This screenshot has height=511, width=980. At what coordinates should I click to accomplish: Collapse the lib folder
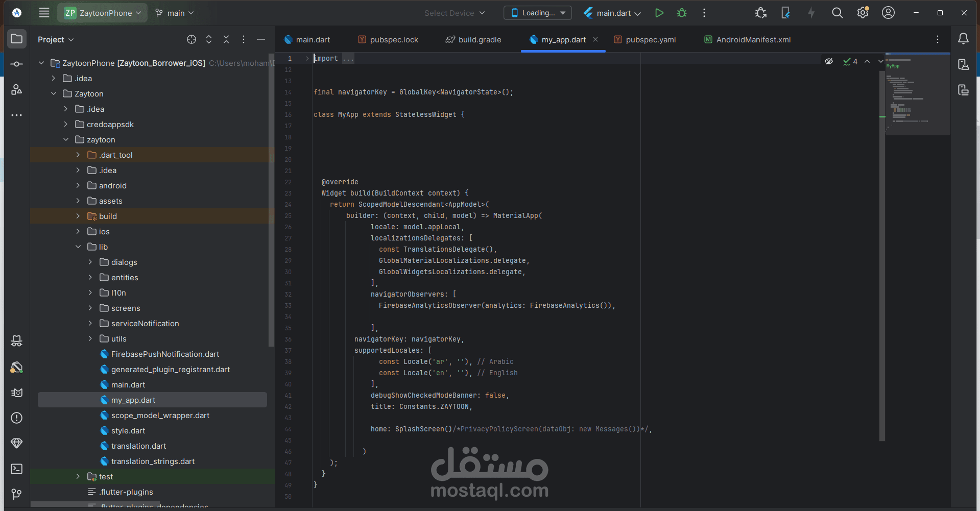[x=78, y=247]
